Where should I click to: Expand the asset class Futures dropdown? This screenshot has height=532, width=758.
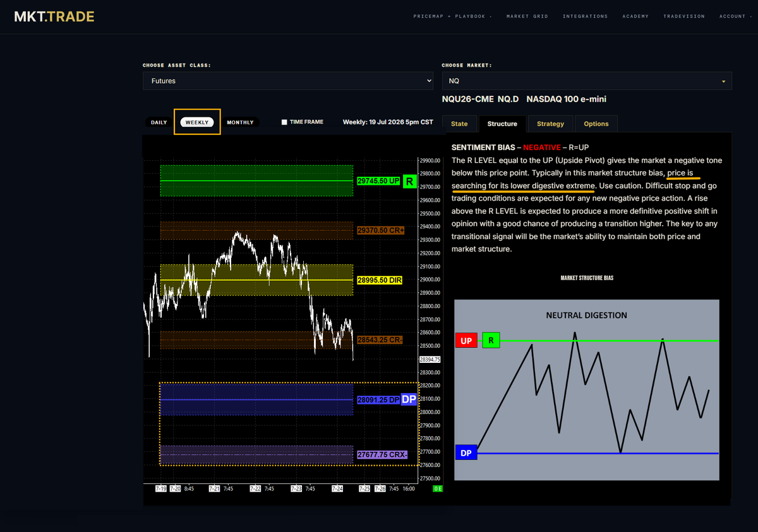[288, 81]
